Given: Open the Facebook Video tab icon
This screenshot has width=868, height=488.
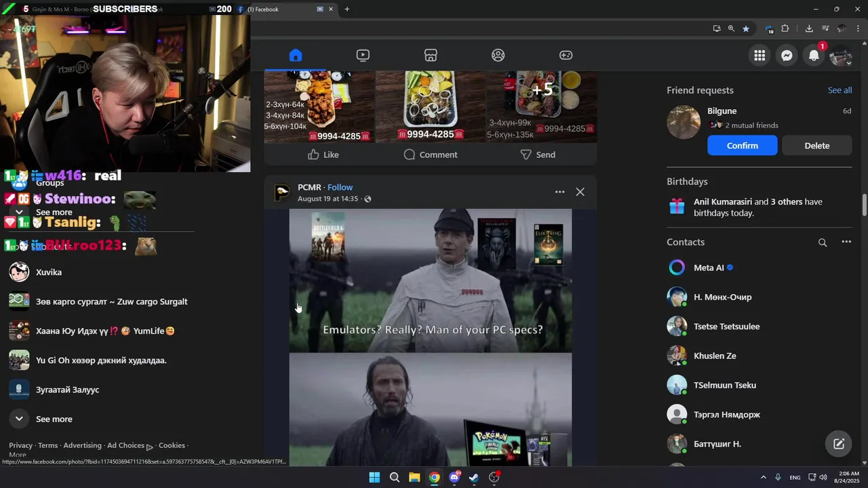Looking at the screenshot, I should tap(363, 56).
